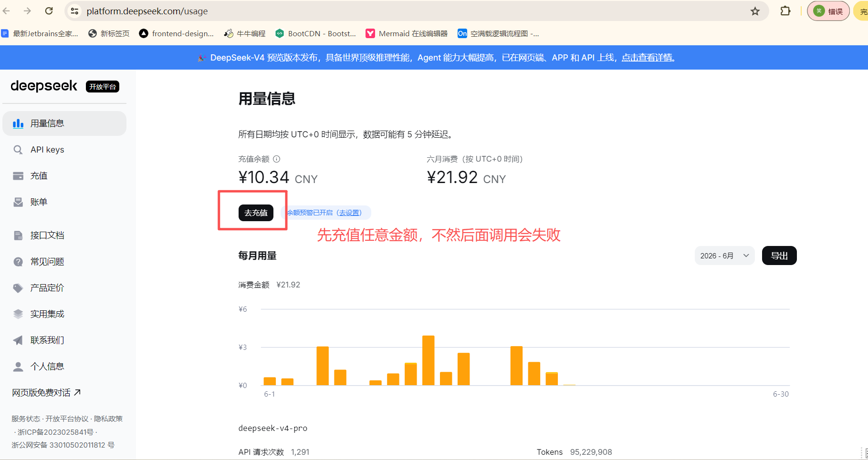
Task: Go back with the browser back arrow
Action: (x=6, y=11)
